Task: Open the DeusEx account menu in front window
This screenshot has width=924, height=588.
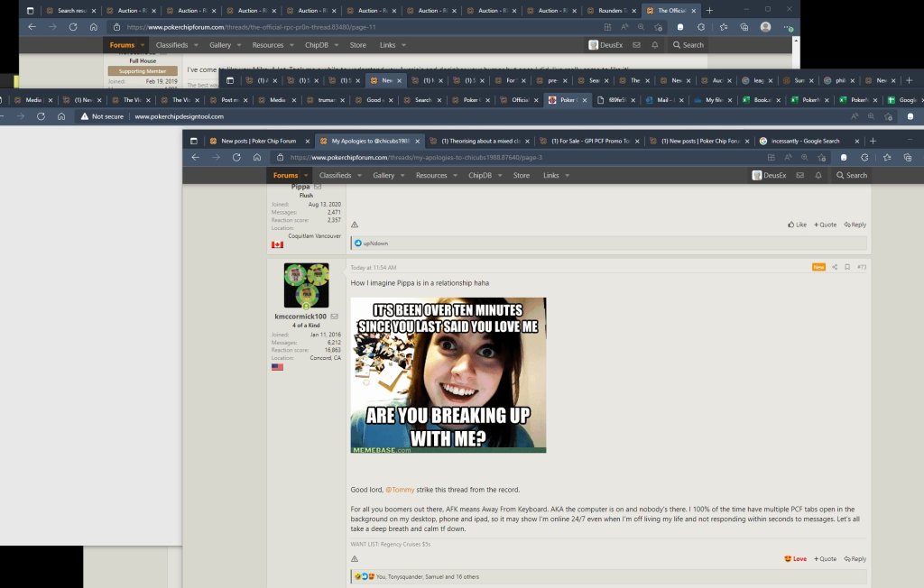Action: (769, 175)
